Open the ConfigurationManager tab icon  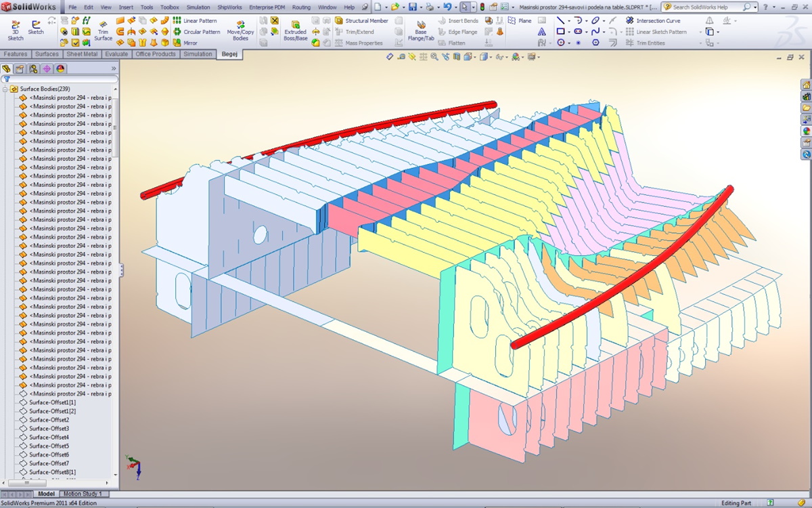[33, 68]
